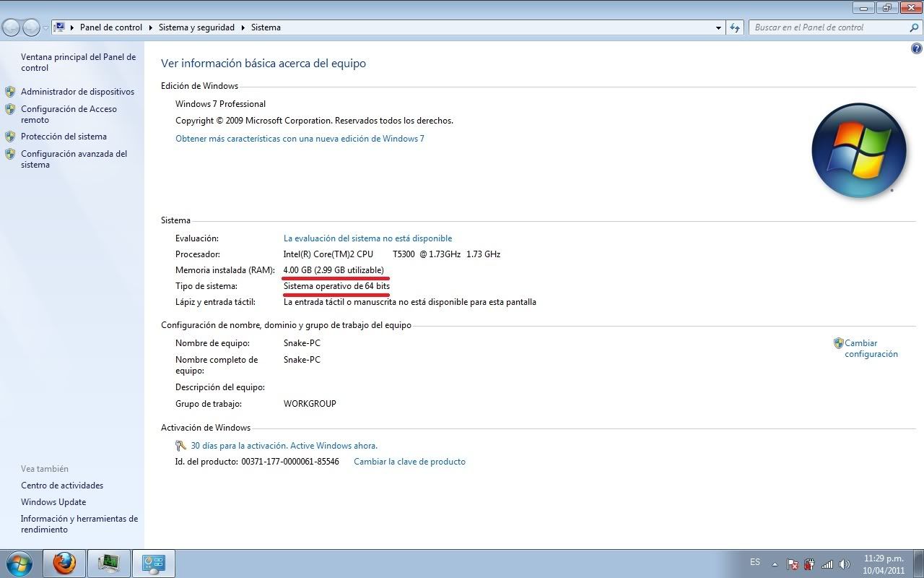Open the Help question mark icon
924x578 pixels.
pos(917,49)
